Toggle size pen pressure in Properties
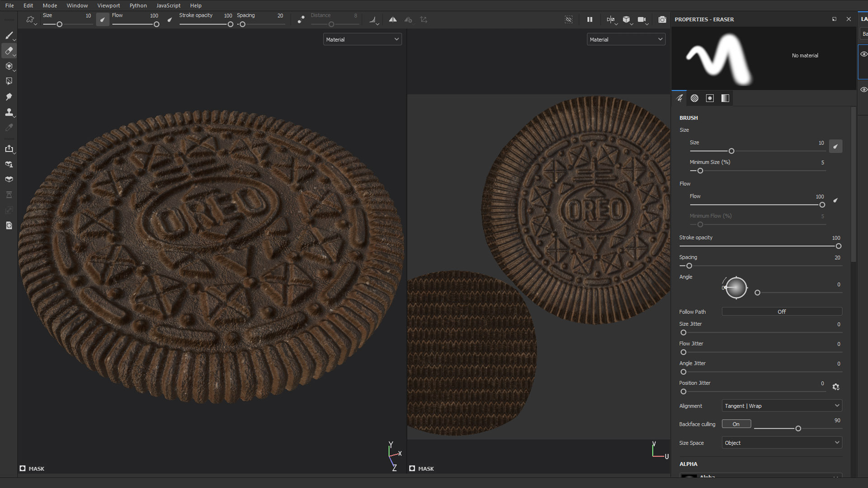The width and height of the screenshot is (868, 488). pyautogui.click(x=835, y=146)
